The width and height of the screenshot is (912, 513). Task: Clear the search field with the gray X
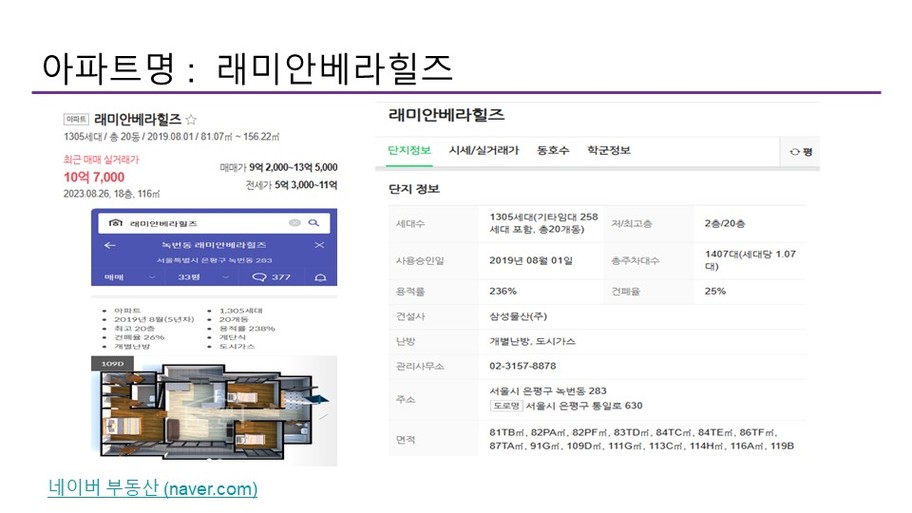295,223
